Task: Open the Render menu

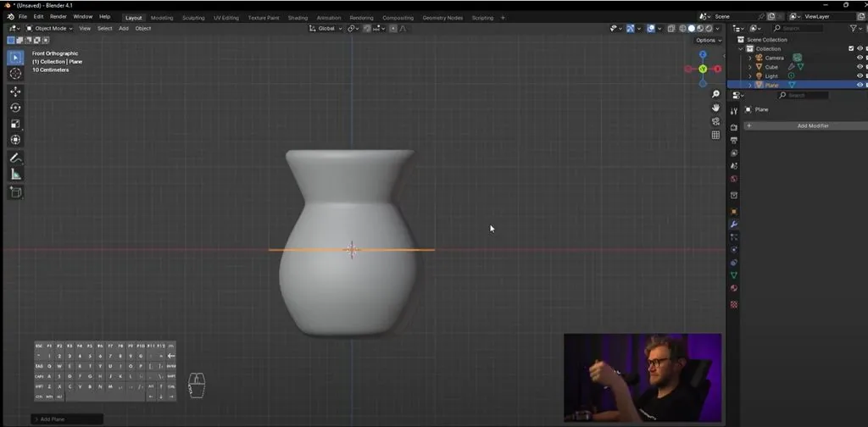Action: coord(58,17)
